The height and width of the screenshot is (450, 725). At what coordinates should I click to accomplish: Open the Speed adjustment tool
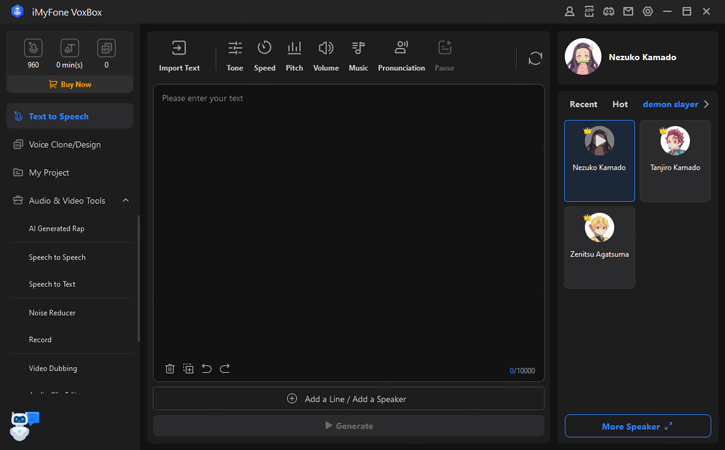coord(264,56)
